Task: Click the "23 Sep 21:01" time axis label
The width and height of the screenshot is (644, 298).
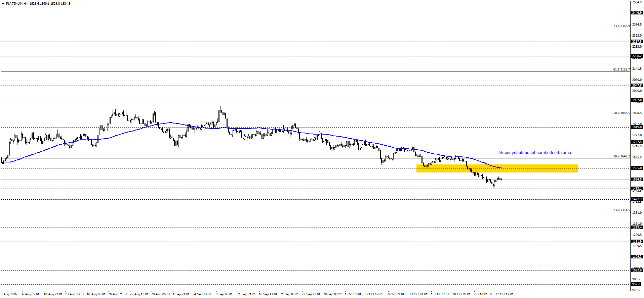Action: pos(311,294)
